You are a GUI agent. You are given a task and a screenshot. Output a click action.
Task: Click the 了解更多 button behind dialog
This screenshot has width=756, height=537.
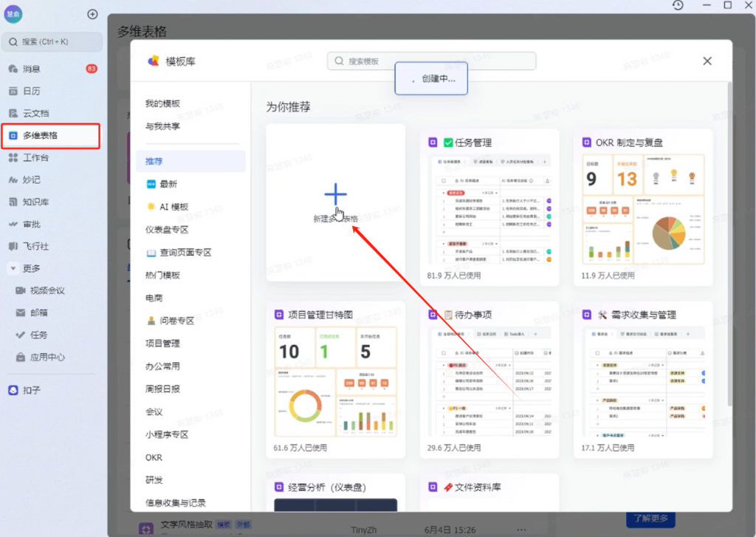pyautogui.click(x=650, y=519)
